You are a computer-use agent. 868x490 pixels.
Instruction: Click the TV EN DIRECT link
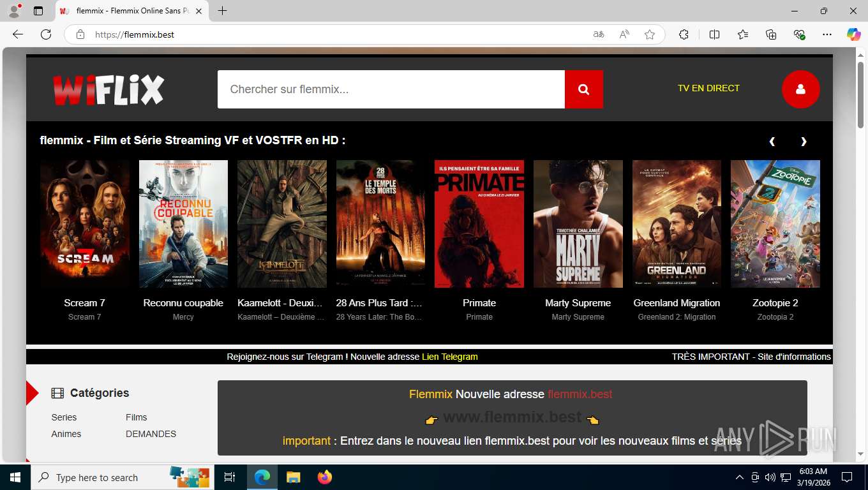708,88
